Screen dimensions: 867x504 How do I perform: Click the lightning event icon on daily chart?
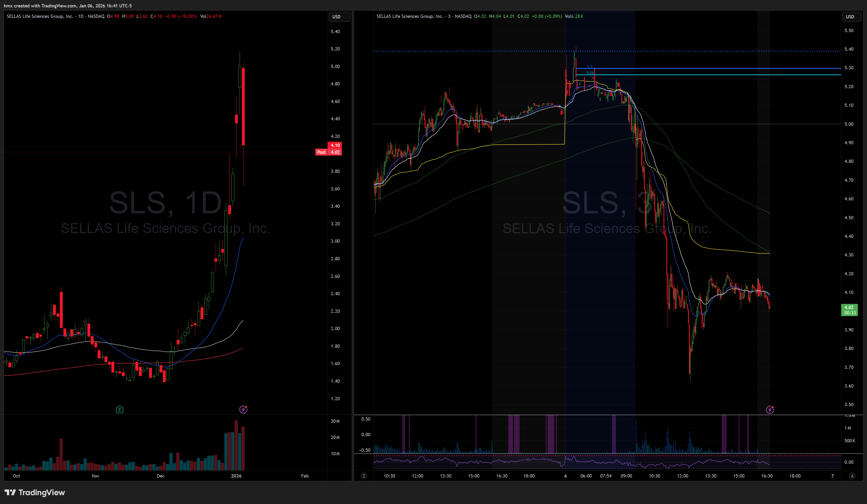pos(243,409)
